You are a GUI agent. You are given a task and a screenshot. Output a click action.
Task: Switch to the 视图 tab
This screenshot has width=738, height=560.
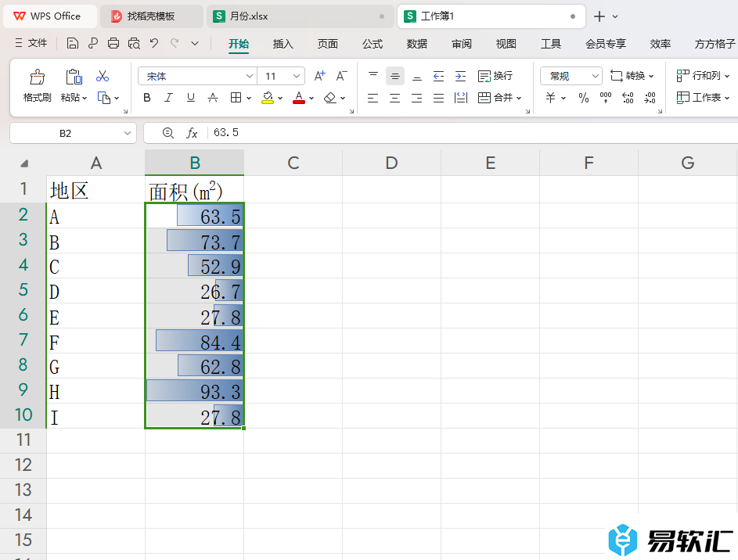[x=506, y=44]
